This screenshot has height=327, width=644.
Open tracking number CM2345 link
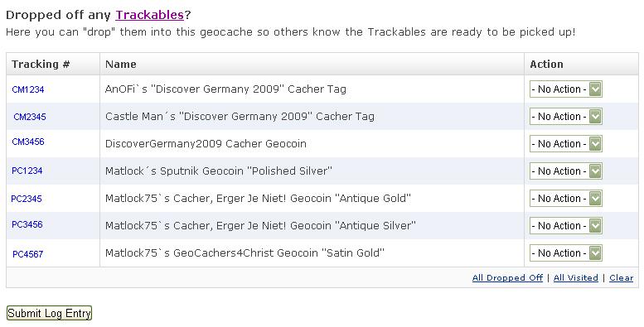30,117
